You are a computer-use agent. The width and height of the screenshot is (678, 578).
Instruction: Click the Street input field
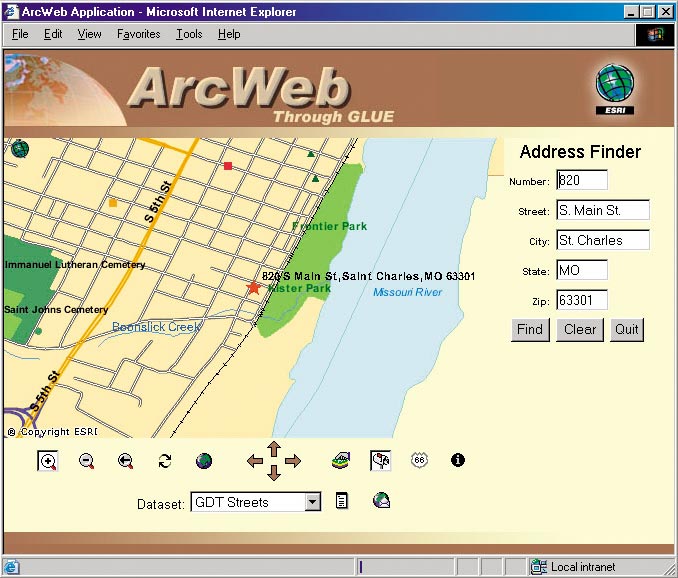(x=603, y=210)
